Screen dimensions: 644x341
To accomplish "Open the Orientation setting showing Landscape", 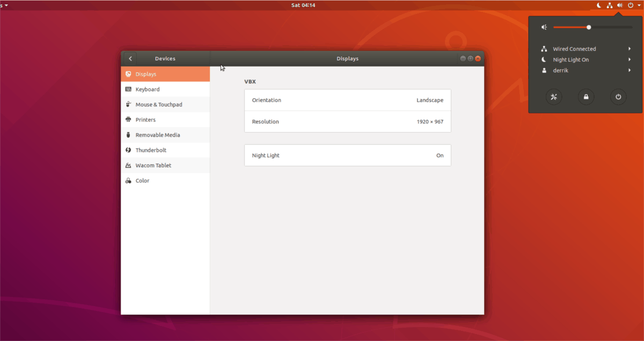I will tap(348, 100).
